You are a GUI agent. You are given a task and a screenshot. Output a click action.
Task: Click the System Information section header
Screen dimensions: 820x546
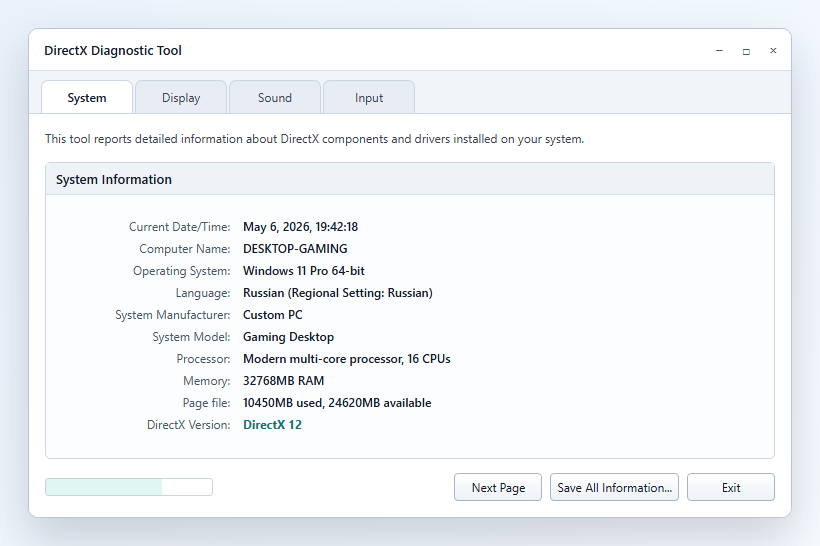pyautogui.click(x=410, y=179)
